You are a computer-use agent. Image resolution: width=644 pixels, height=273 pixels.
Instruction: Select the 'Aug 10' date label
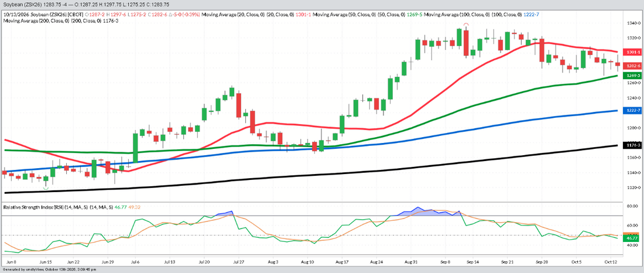(308, 261)
